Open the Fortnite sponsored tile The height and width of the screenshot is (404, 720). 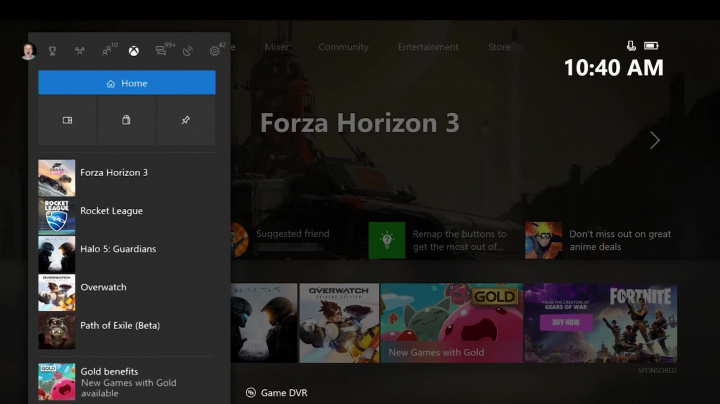pos(601,323)
